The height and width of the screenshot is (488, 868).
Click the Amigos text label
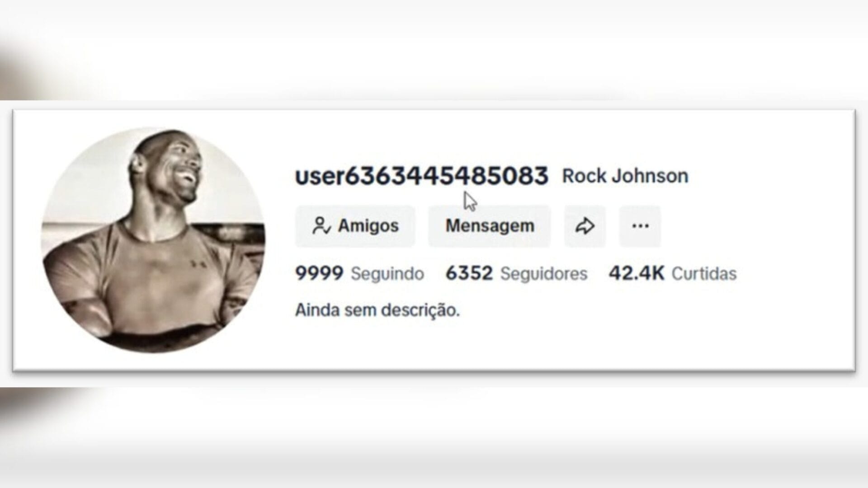click(368, 225)
